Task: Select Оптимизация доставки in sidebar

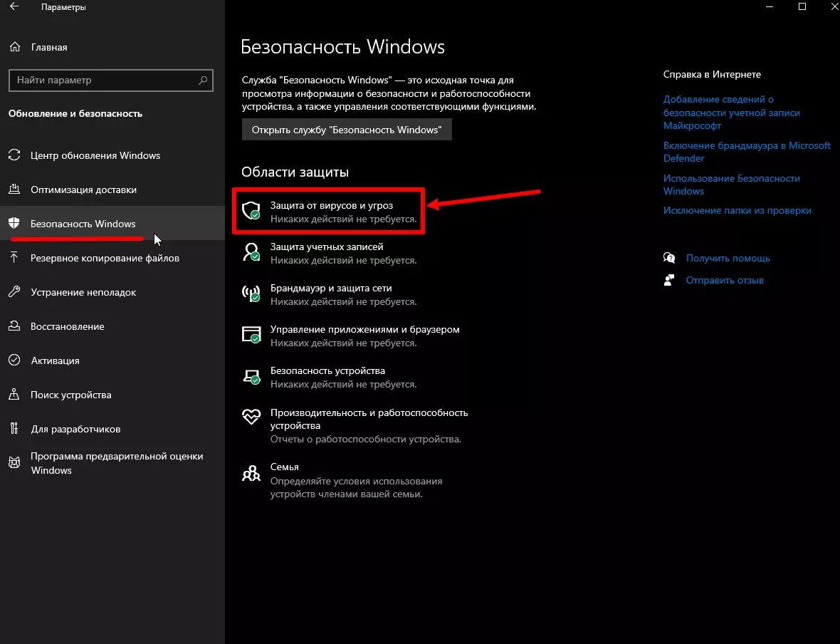Action: tap(83, 189)
